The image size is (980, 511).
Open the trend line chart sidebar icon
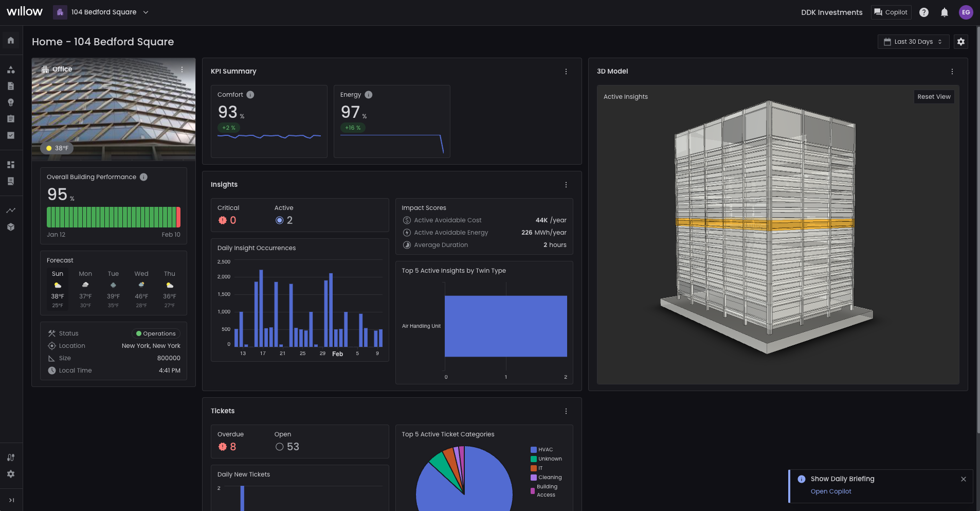pyautogui.click(x=11, y=210)
